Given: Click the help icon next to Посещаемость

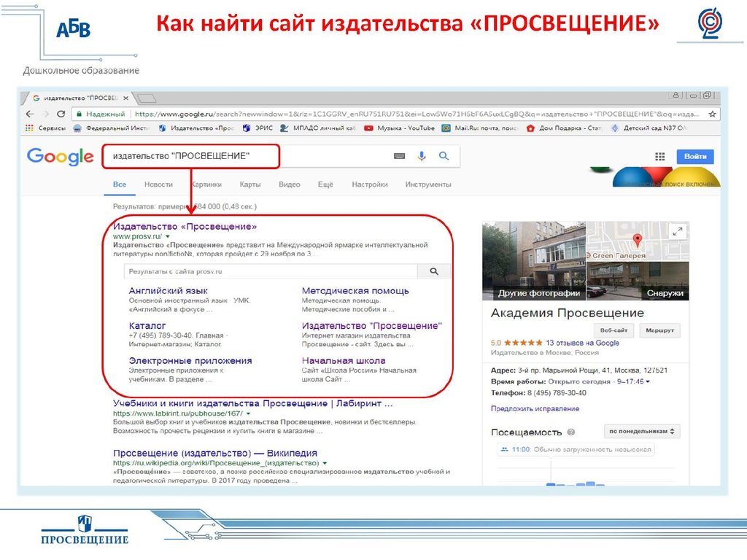Looking at the screenshot, I should [x=571, y=432].
